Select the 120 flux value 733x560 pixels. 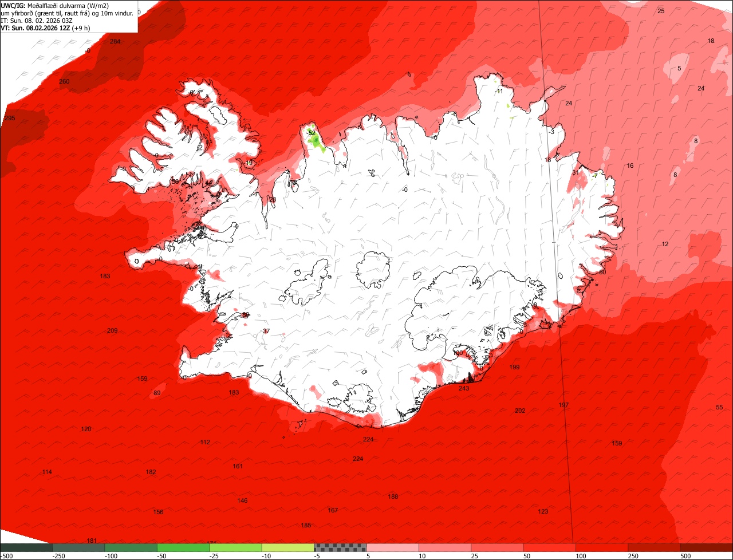click(86, 429)
